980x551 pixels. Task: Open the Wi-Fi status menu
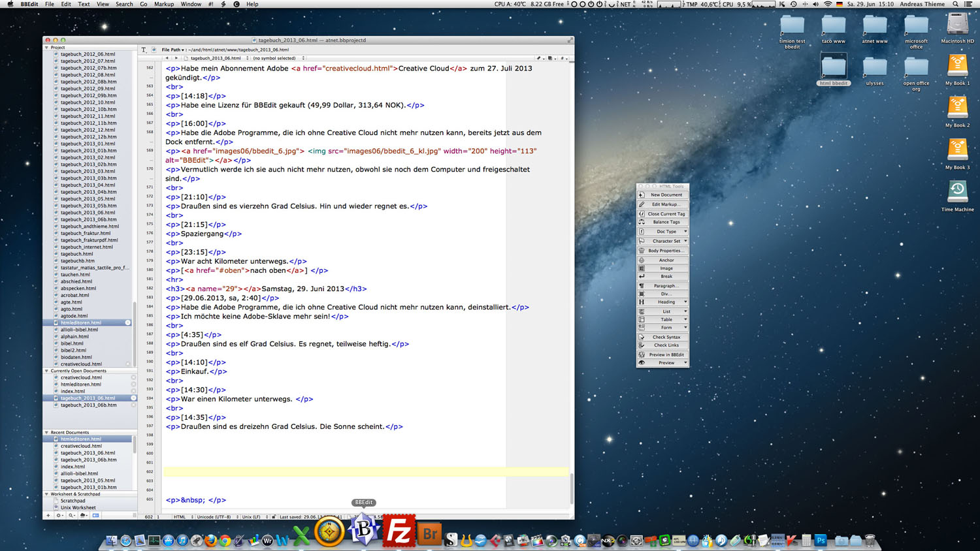[x=828, y=4]
